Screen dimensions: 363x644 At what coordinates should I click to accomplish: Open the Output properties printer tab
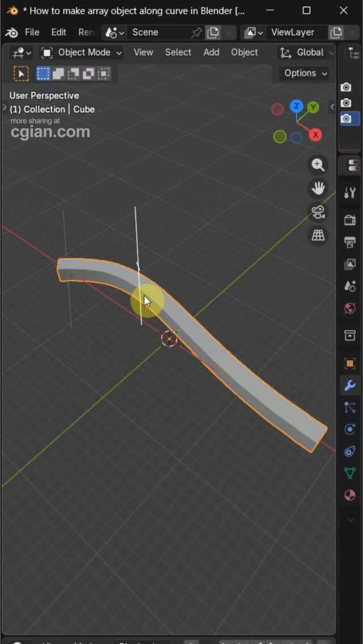click(350, 242)
